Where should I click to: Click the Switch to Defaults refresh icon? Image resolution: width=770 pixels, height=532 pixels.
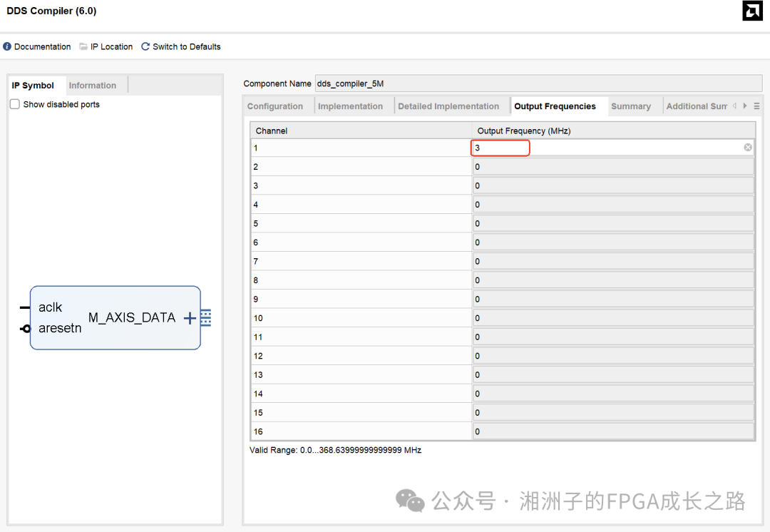(x=145, y=46)
